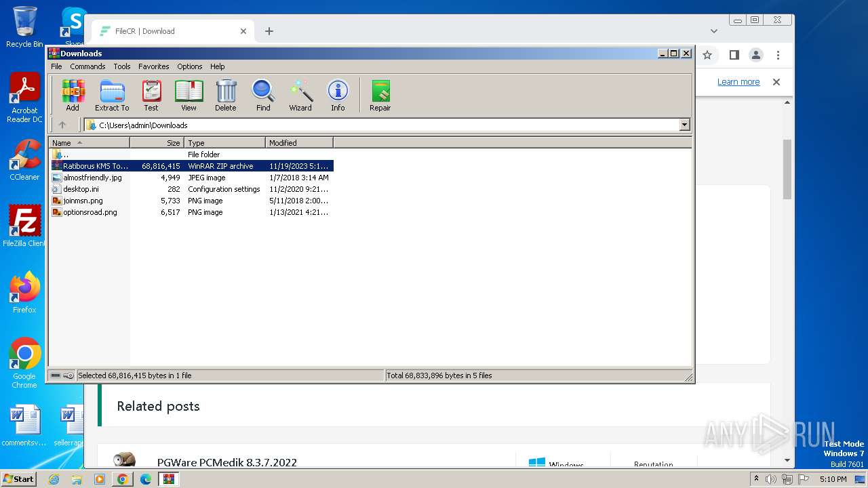Open the Chrome profile avatar

pyautogui.click(x=755, y=56)
